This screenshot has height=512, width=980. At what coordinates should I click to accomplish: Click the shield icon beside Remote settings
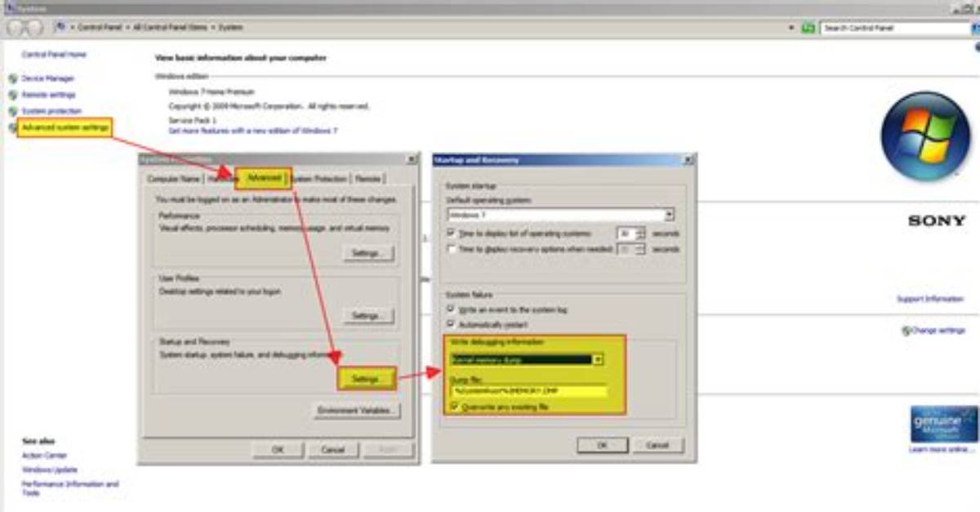click(12, 95)
